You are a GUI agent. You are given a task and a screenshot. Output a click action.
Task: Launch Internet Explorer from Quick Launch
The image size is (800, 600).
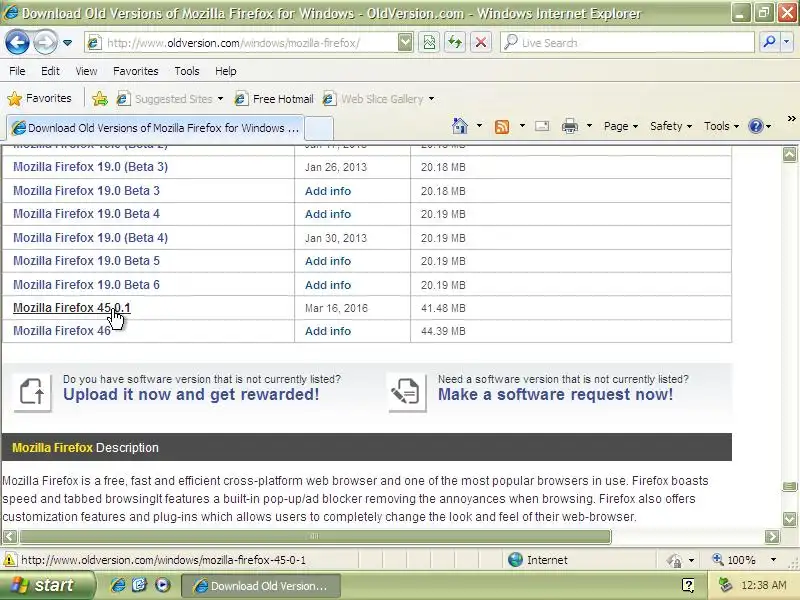click(118, 585)
